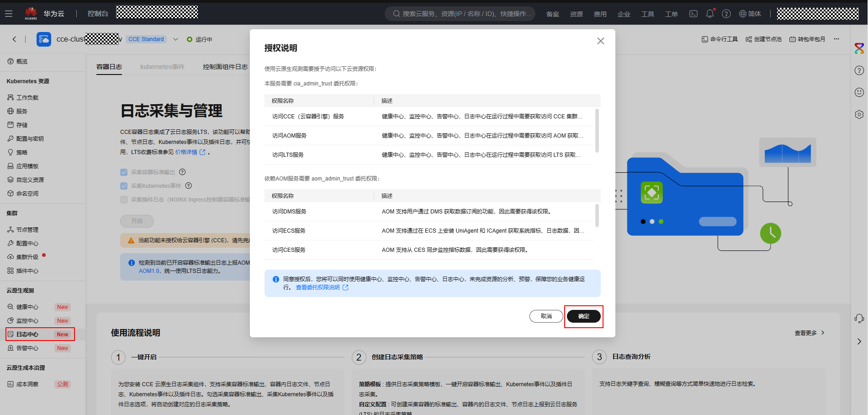Click the CCE cluster icon
Screen dimensions: 868x415
coord(44,39)
